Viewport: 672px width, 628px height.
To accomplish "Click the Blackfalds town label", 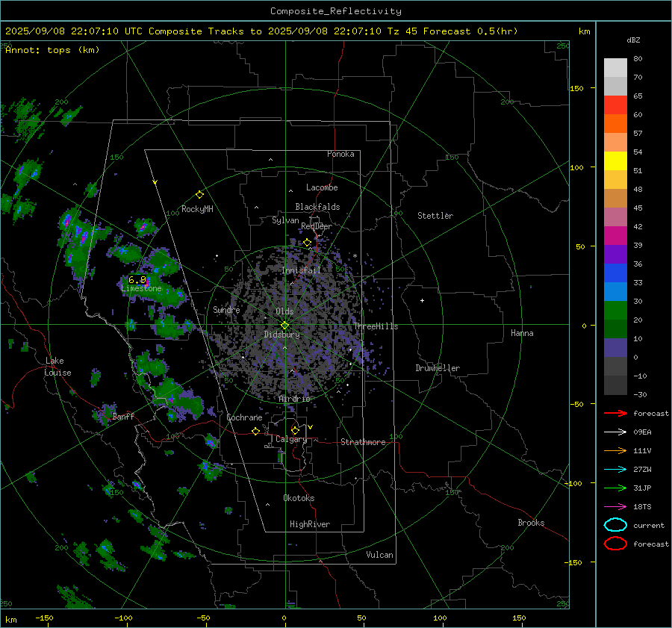I will [x=317, y=207].
